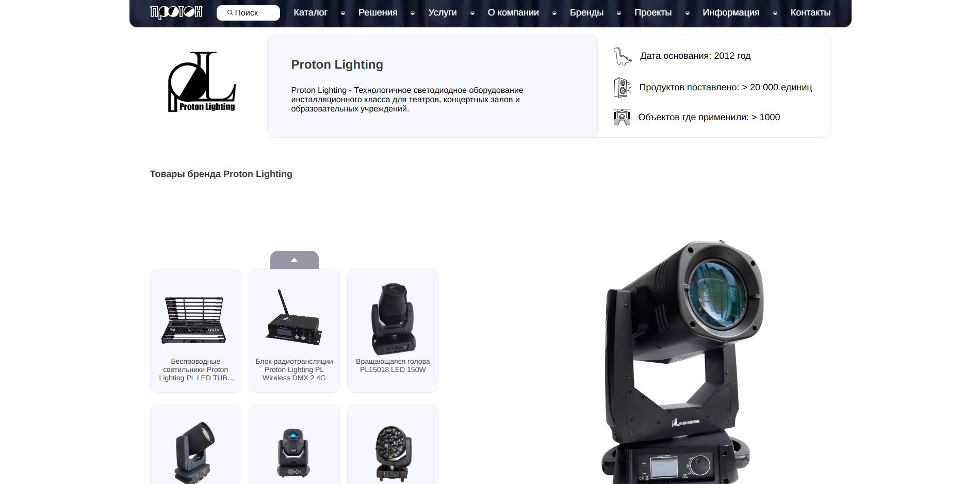
Task: Click the Дата основания: 2012 год text
Action: tap(695, 56)
